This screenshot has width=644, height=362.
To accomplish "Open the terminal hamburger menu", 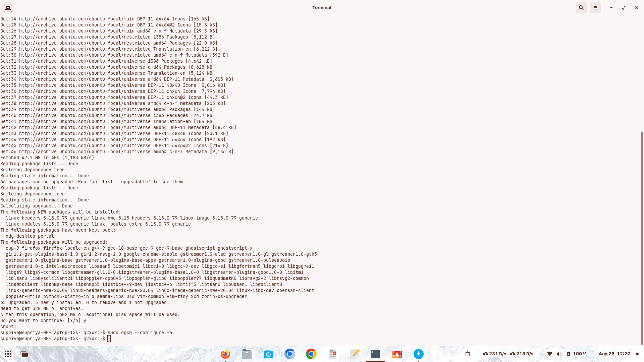I will pyautogui.click(x=595, y=7).
